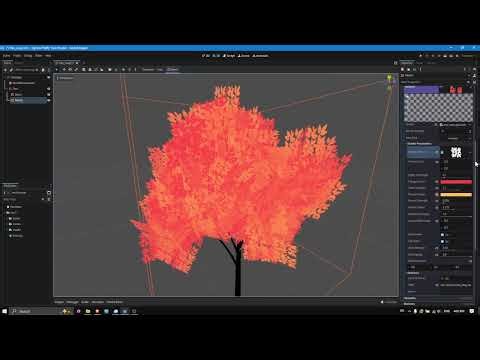This screenshot has height=360, width=480.
Task: Open the AssetLib workspace
Action: tap(260, 56)
